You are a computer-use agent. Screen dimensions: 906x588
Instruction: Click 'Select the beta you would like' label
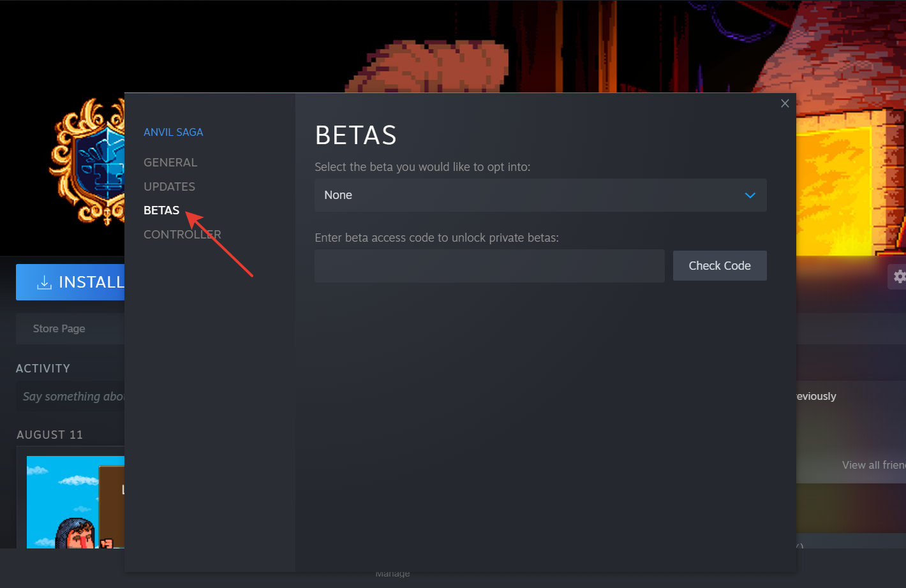(422, 167)
